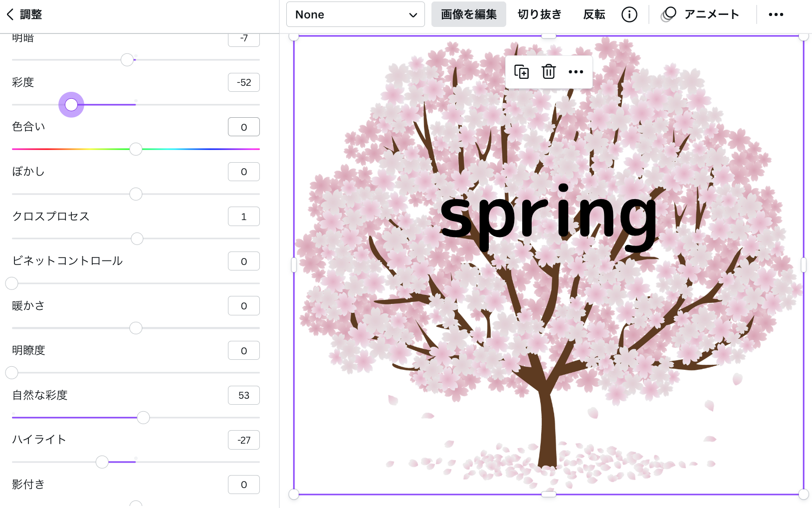The height and width of the screenshot is (508, 812).
Task: Click the アニメート button
Action: tap(700, 14)
